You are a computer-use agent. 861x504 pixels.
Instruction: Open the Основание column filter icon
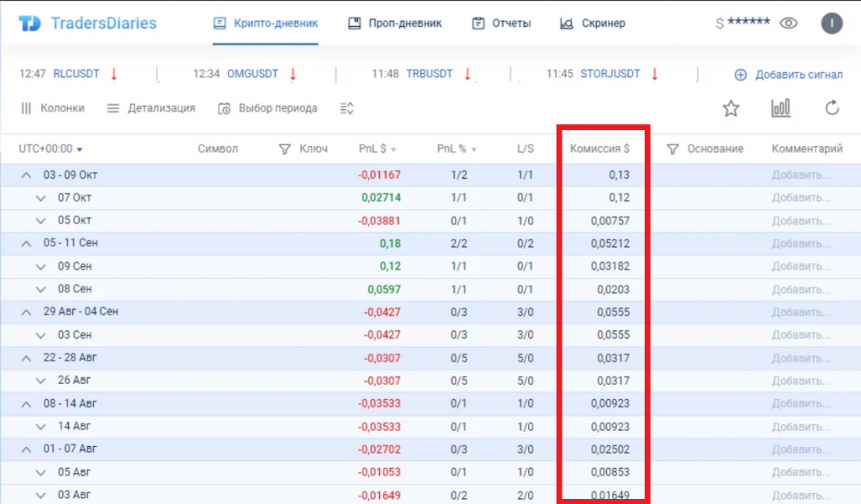673,150
